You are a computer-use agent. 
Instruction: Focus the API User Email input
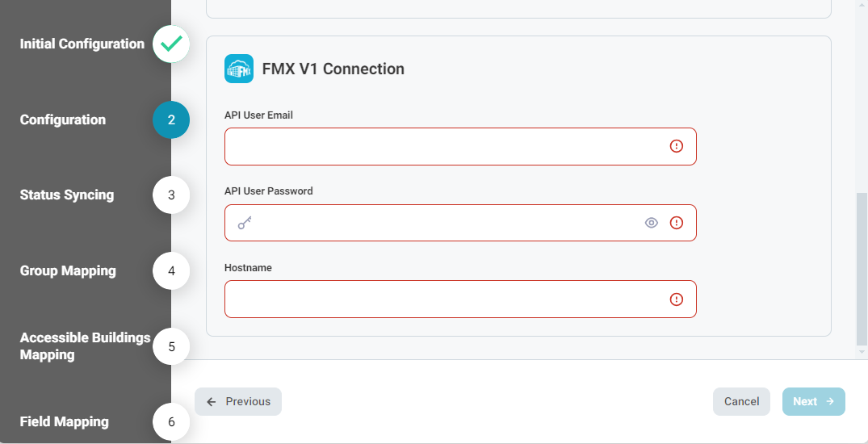point(460,146)
